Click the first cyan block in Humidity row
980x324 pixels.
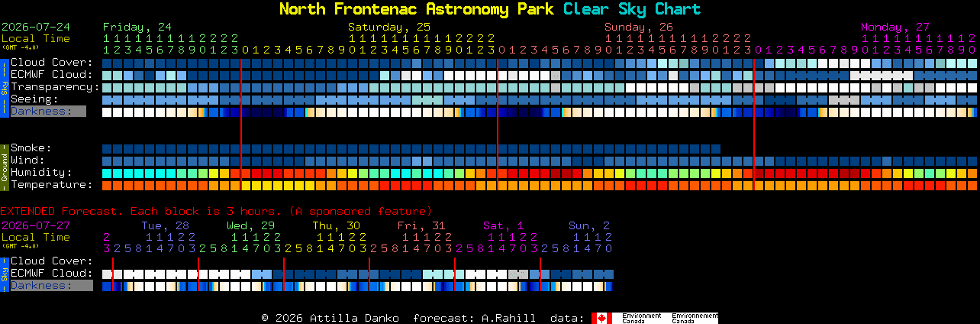[107, 173]
